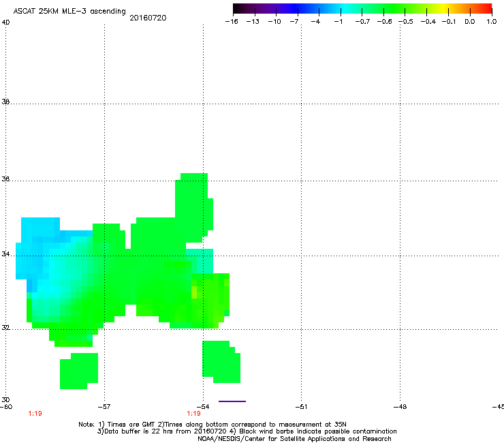This screenshot has width=504, height=443.
Task: Click the longitude axis label -51
Action: [301, 407]
